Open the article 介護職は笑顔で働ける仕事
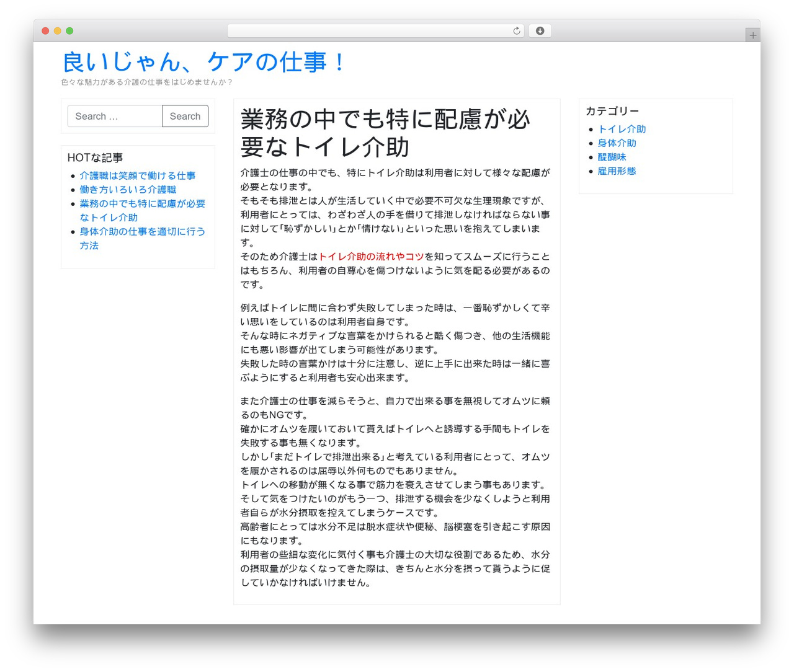This screenshot has height=672, width=794. point(138,175)
